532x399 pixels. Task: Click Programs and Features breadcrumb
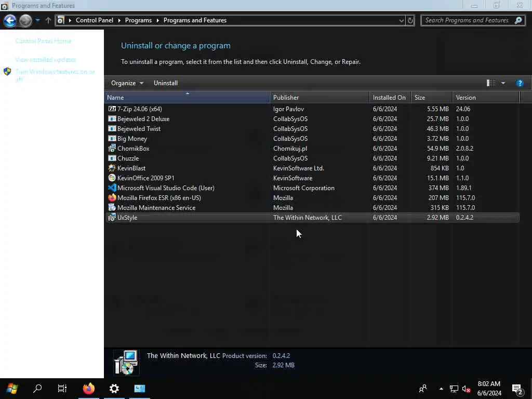point(195,20)
